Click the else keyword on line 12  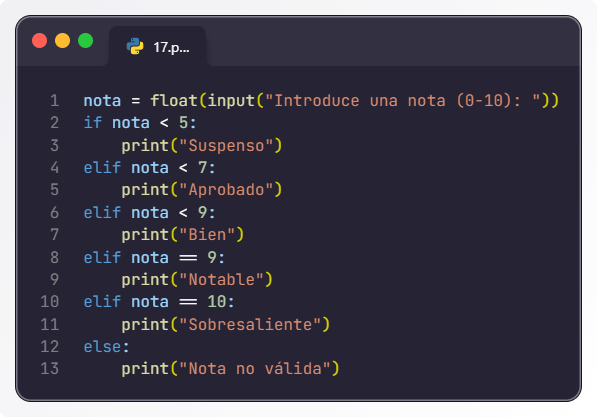[102, 347]
